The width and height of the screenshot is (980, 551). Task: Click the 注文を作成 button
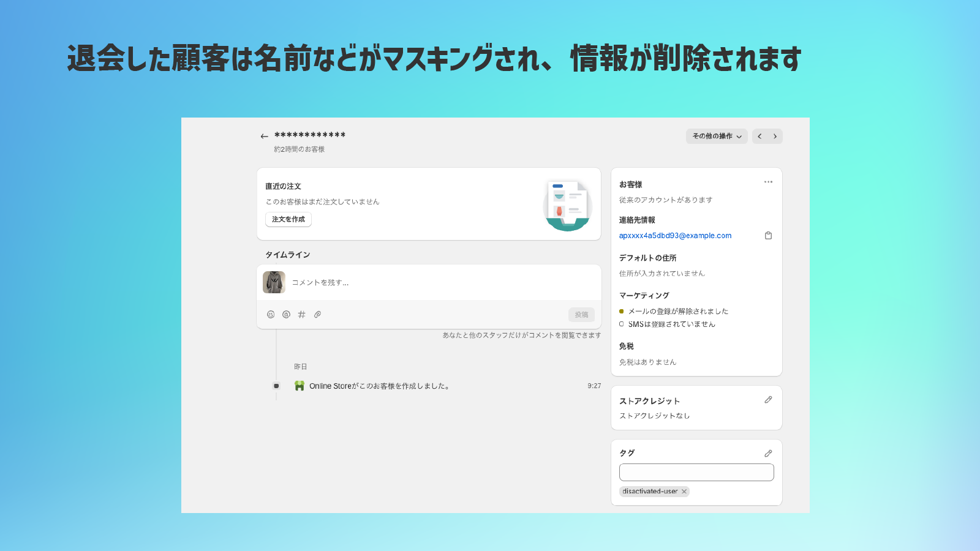(x=288, y=219)
